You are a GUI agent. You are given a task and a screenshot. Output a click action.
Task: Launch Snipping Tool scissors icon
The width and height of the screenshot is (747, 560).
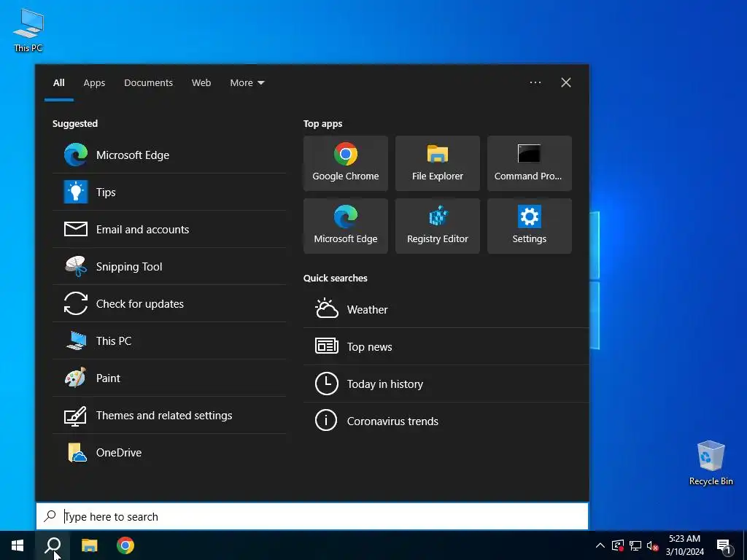coord(76,266)
